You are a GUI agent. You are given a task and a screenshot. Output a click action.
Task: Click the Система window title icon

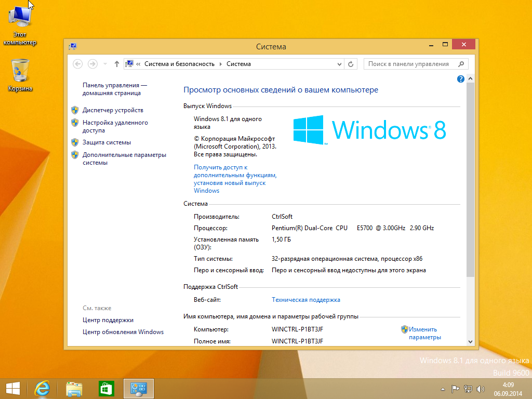point(73,46)
